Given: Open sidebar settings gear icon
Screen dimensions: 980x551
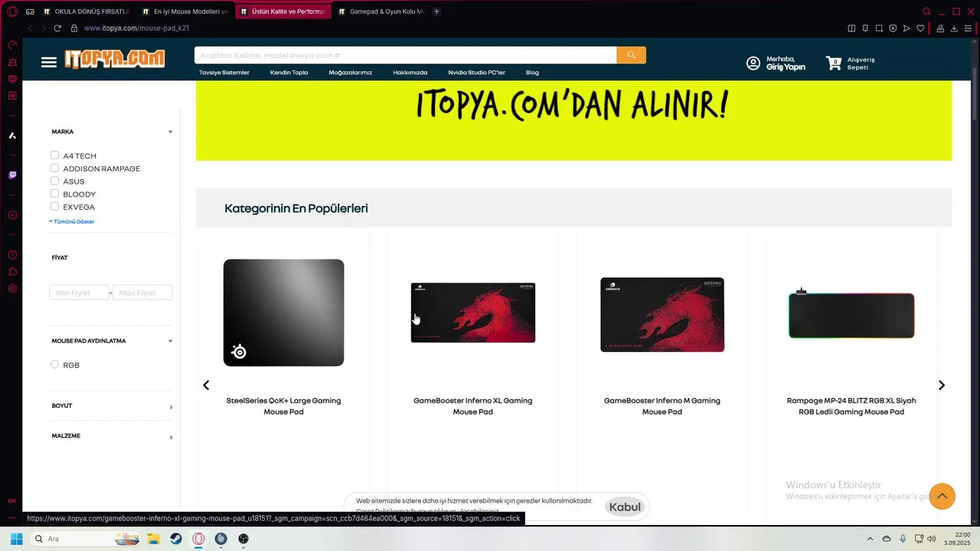Looking at the screenshot, I should coord(12,289).
